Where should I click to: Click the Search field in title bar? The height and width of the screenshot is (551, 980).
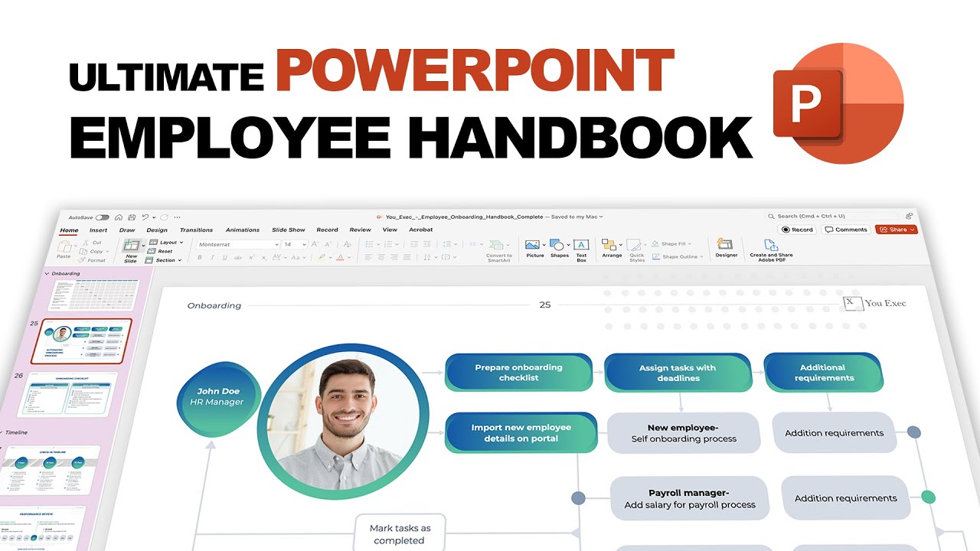pos(831,217)
